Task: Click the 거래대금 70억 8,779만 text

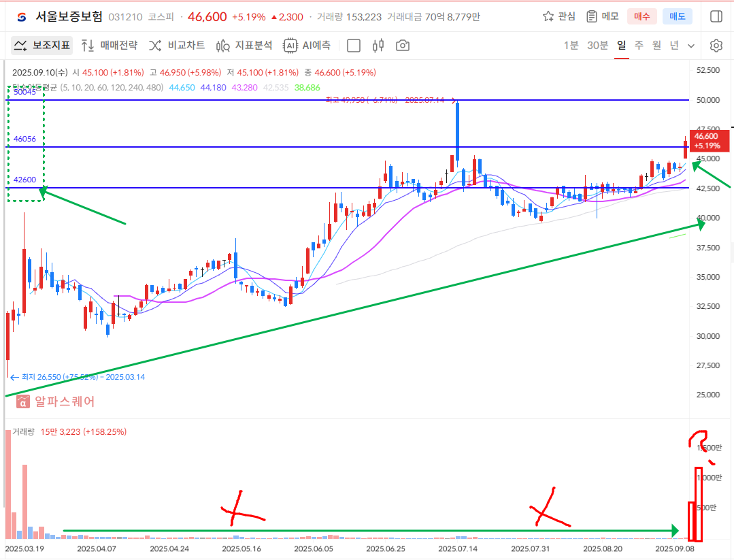Action: pos(433,17)
